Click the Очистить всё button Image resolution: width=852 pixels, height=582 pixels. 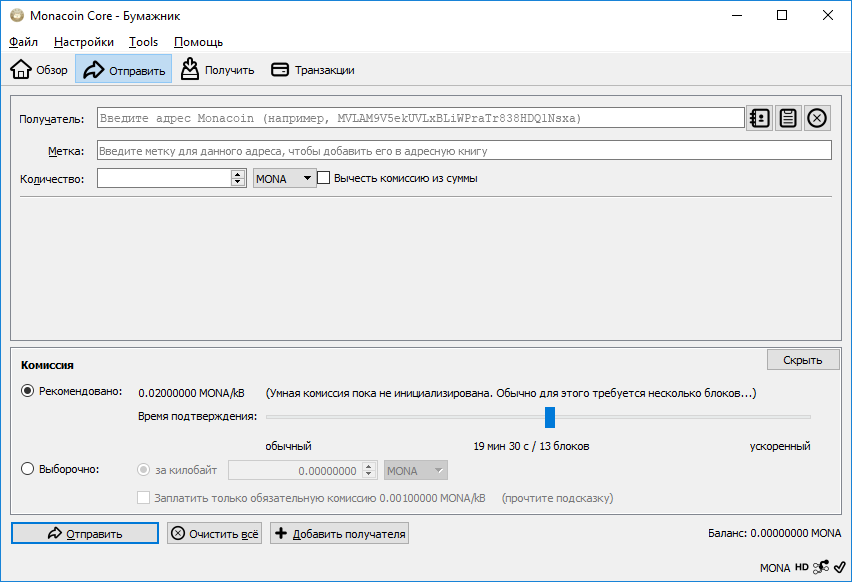(214, 533)
